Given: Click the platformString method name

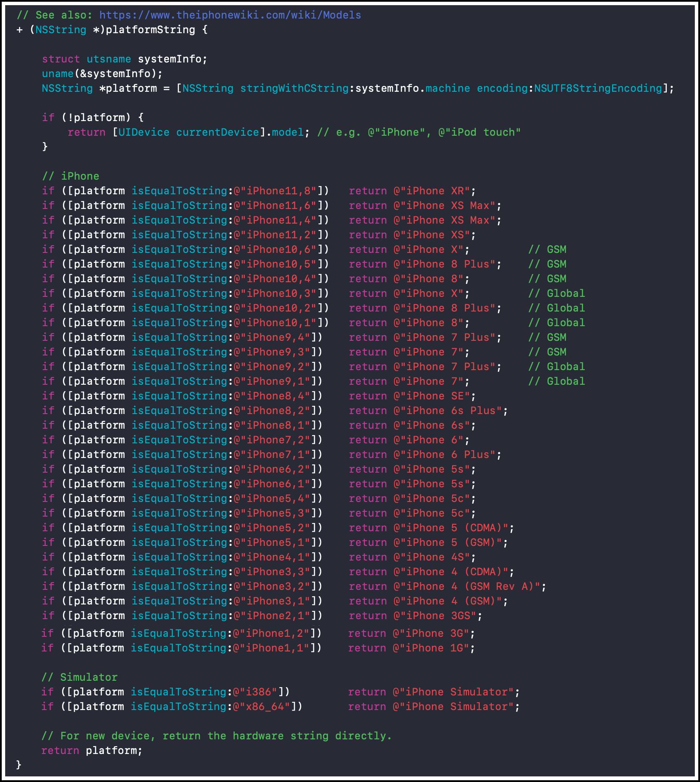Looking at the screenshot, I should pos(150,30).
